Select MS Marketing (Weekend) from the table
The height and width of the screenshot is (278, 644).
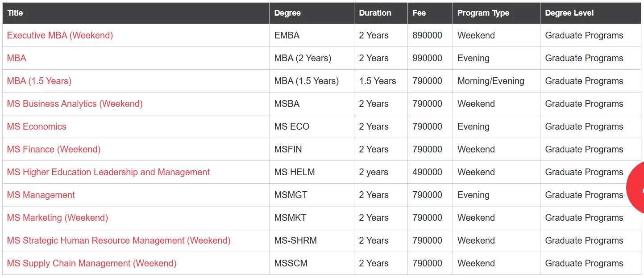pos(57,218)
